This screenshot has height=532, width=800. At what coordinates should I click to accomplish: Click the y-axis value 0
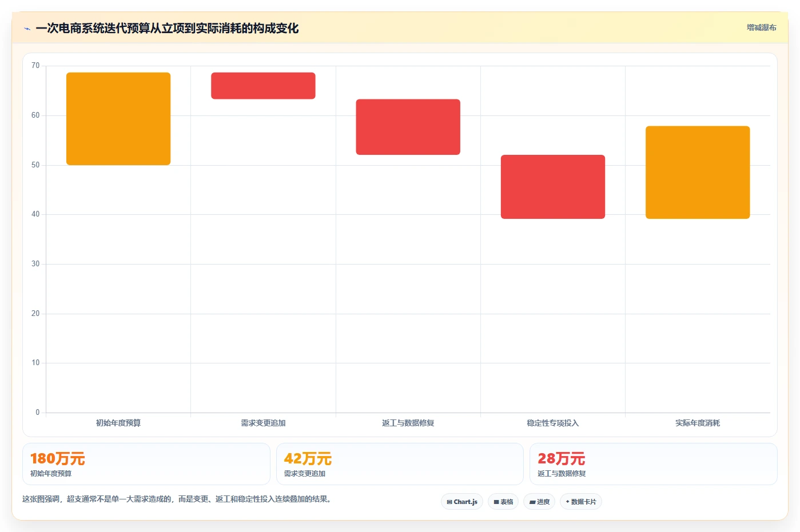tap(38, 413)
